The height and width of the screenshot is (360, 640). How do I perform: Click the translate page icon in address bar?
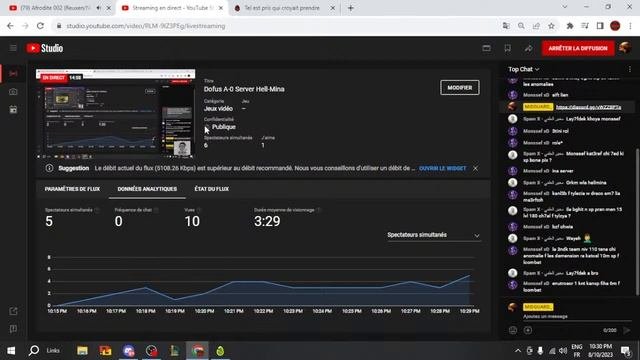click(x=506, y=26)
